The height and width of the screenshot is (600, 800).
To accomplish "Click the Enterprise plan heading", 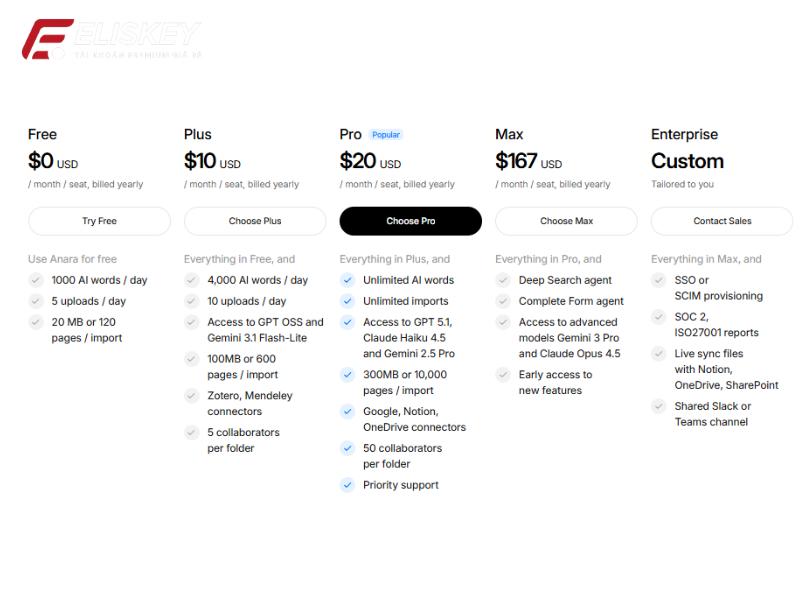I will (x=684, y=135).
